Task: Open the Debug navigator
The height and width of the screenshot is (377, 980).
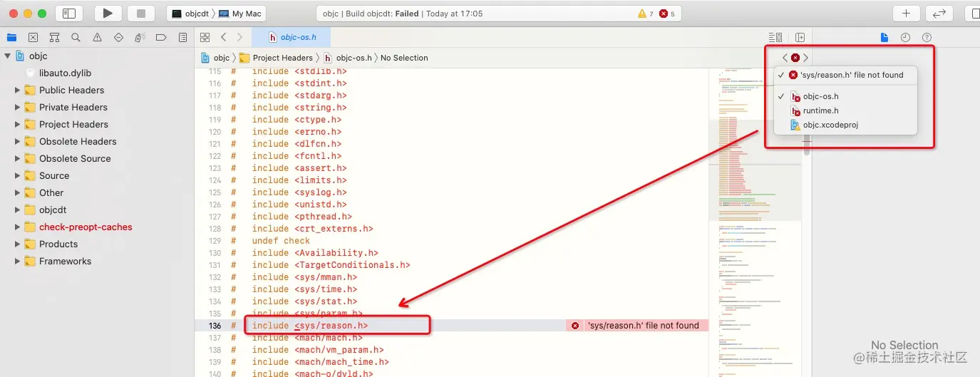Action: (140, 37)
